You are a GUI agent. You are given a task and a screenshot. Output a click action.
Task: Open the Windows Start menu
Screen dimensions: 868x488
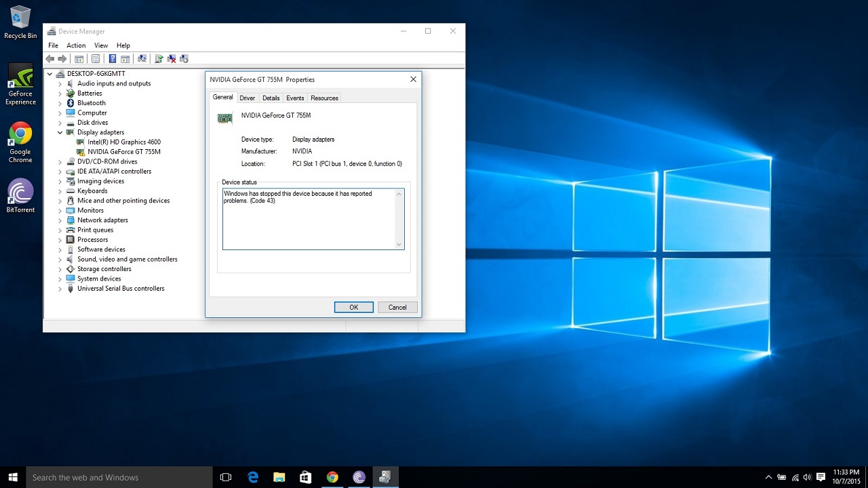coord(13,477)
